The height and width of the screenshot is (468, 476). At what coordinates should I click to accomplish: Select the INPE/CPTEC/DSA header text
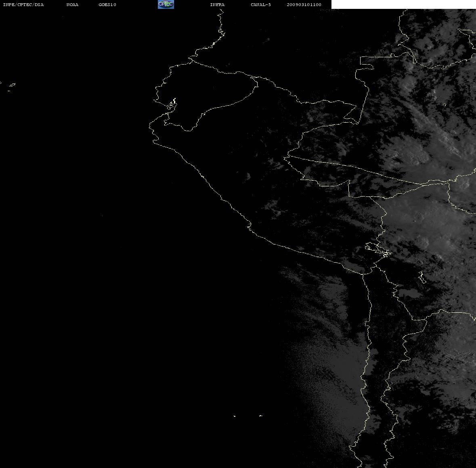[23, 4]
